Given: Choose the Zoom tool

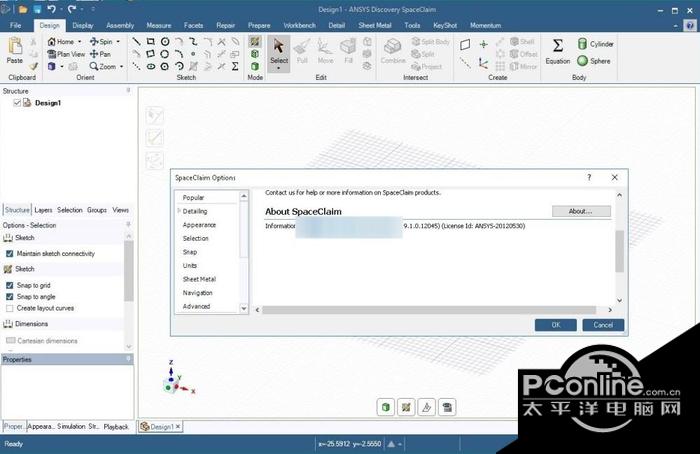Looking at the screenshot, I should 102,67.
